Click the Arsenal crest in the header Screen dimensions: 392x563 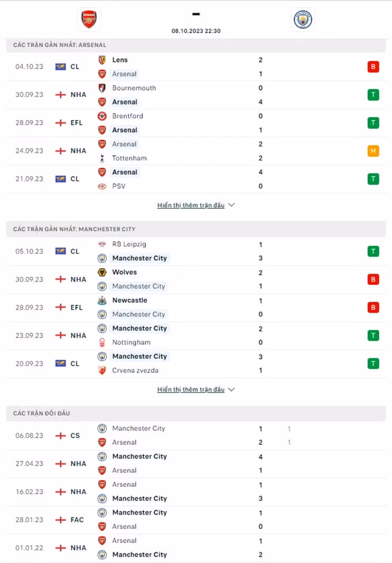point(89,20)
